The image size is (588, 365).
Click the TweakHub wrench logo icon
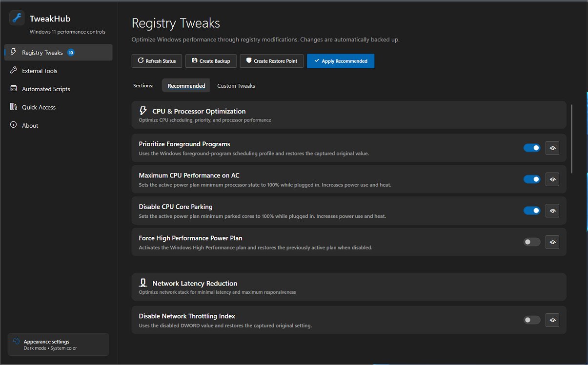(x=17, y=19)
